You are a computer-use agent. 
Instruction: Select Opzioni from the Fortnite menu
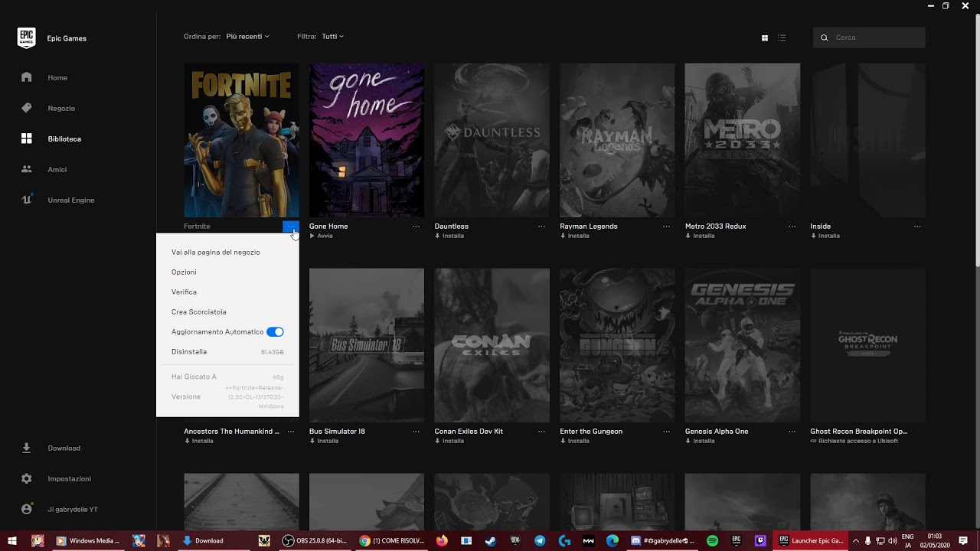coord(184,272)
